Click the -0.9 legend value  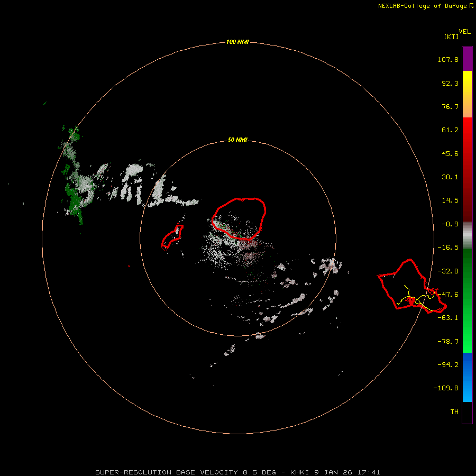[450, 224]
